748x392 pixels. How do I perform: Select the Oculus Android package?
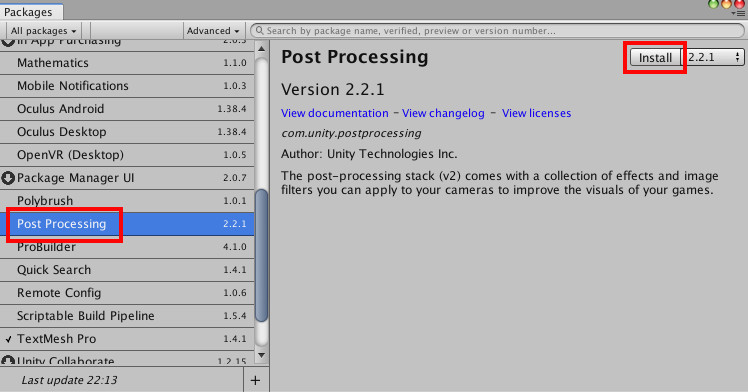tap(127, 109)
